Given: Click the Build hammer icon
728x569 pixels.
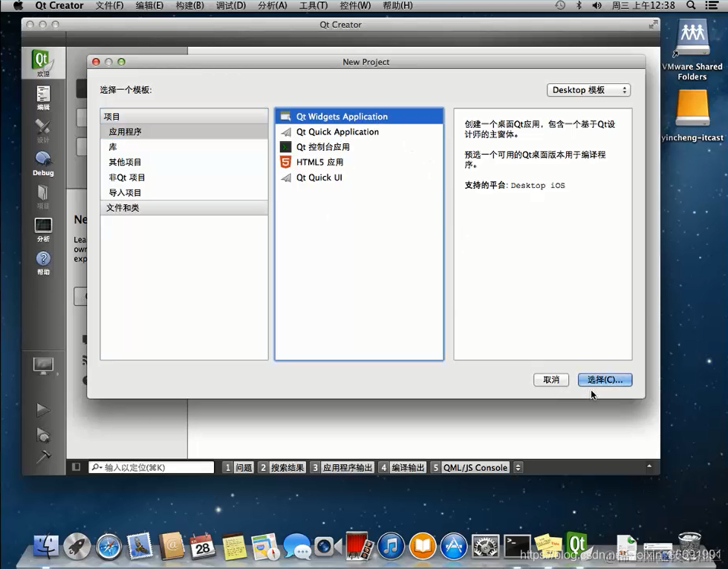Looking at the screenshot, I should click(43, 457).
